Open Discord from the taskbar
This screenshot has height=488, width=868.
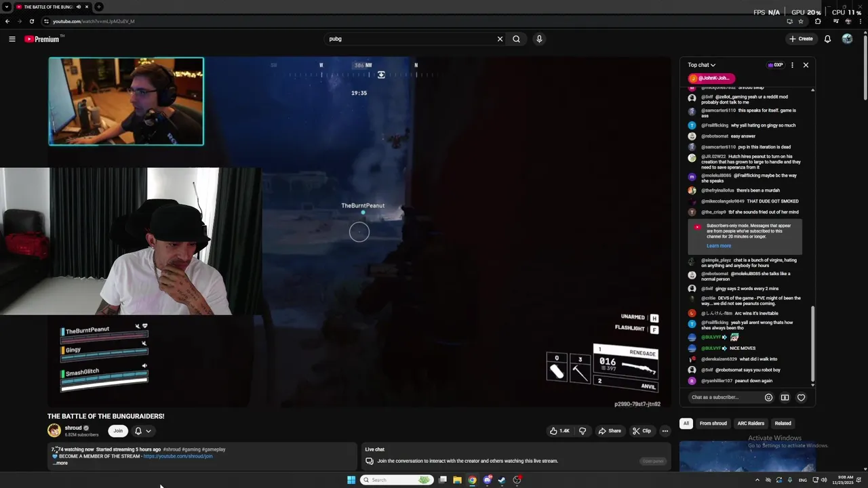487,480
